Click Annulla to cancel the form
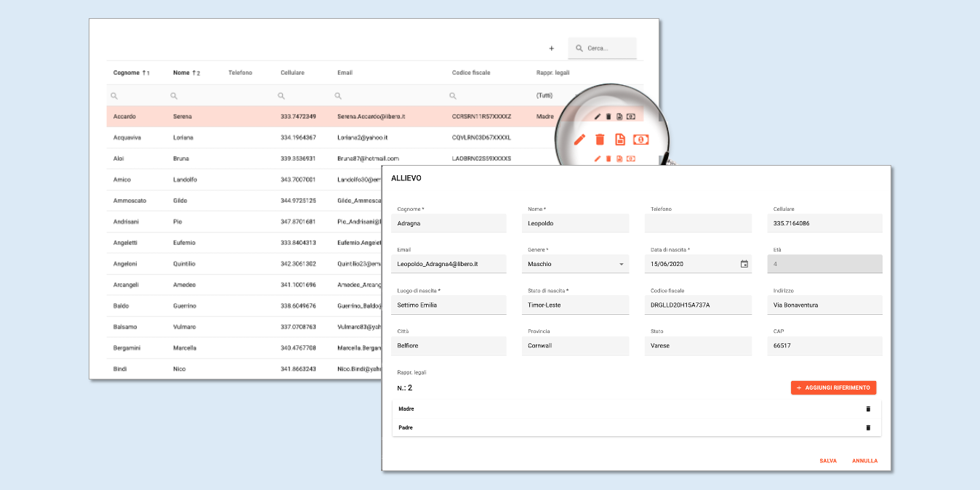 coord(864,461)
